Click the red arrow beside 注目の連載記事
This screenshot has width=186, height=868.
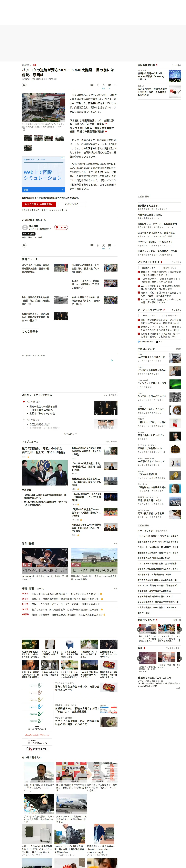(157, 65)
